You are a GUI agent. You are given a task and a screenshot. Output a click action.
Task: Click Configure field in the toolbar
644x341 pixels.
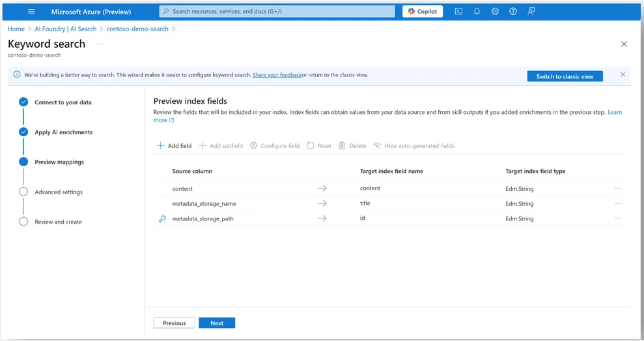[275, 145]
